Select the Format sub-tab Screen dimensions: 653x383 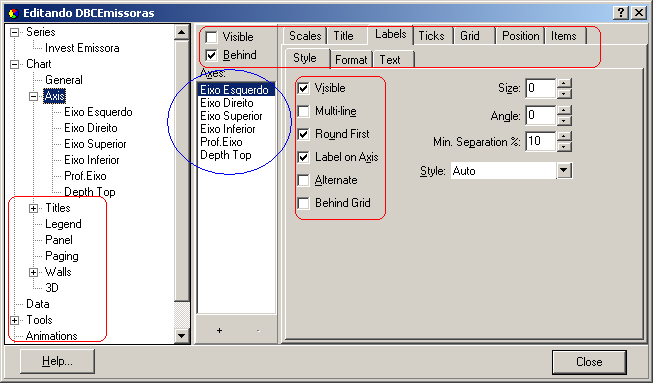coord(351,60)
